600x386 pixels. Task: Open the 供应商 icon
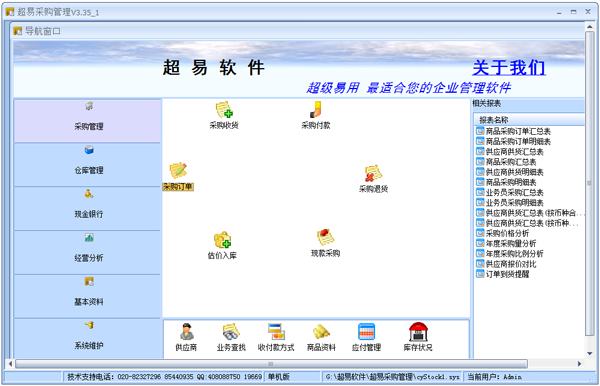click(186, 337)
